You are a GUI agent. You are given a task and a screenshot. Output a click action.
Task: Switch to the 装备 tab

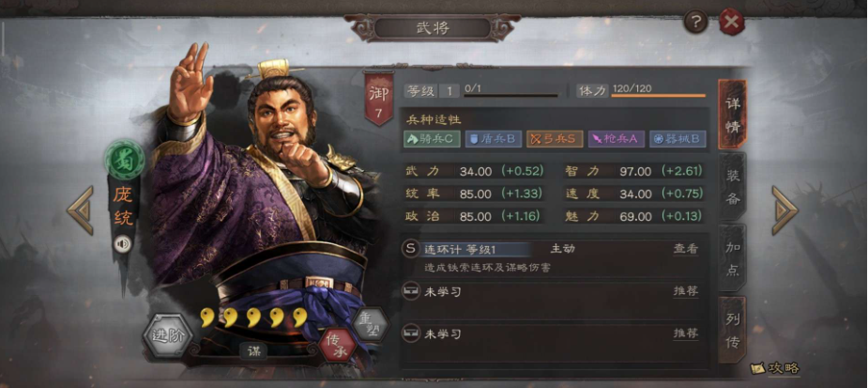pos(732,187)
